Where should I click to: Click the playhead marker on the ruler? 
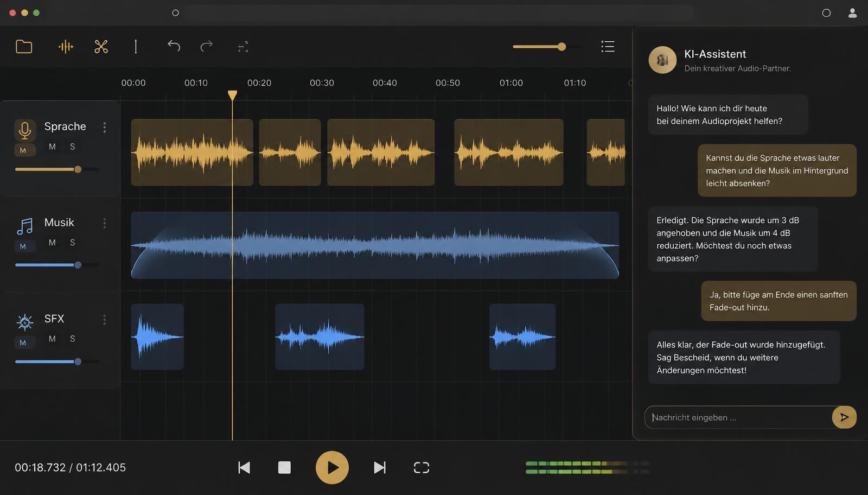pos(232,96)
